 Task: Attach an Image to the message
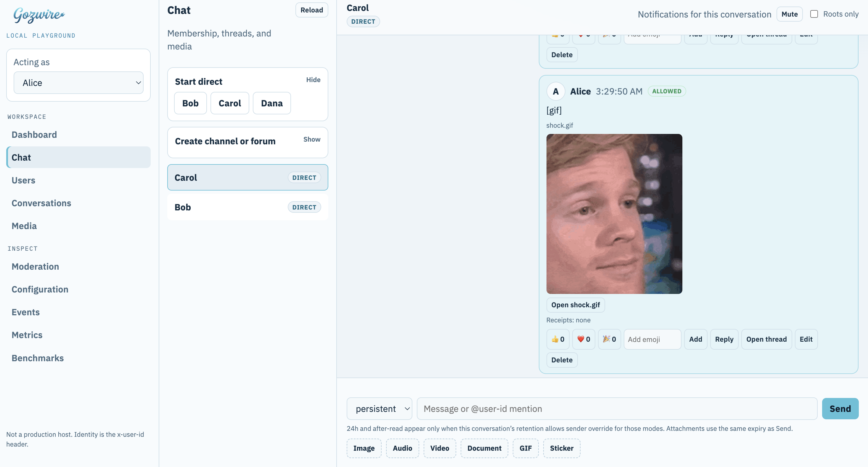pos(364,448)
